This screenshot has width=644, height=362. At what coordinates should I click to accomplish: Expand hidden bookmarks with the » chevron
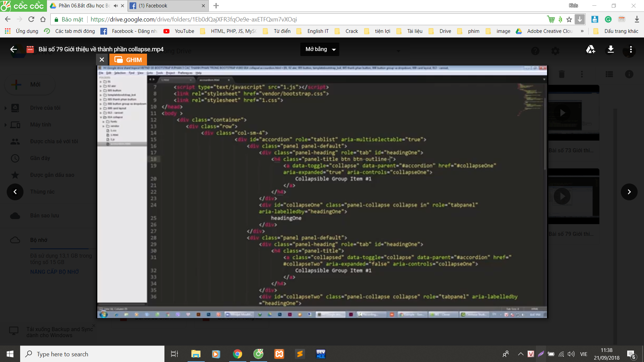(x=582, y=31)
